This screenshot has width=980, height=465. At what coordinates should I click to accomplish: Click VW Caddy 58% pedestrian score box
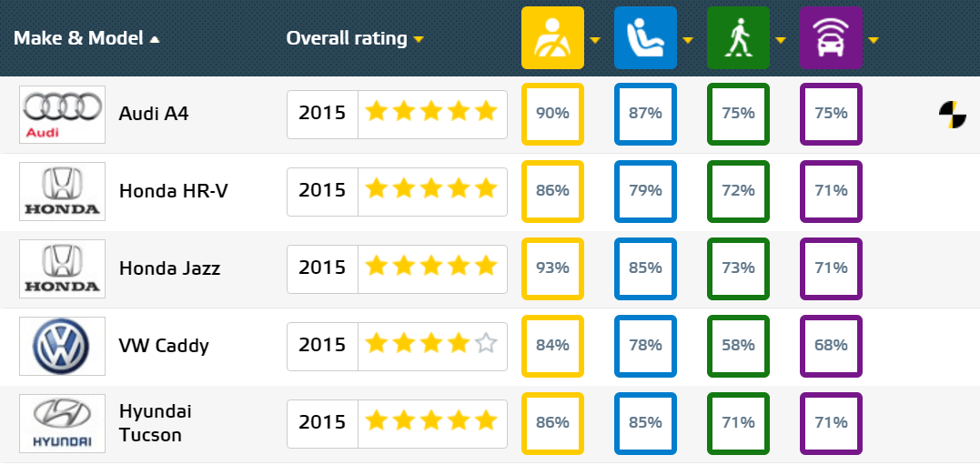[738, 347]
